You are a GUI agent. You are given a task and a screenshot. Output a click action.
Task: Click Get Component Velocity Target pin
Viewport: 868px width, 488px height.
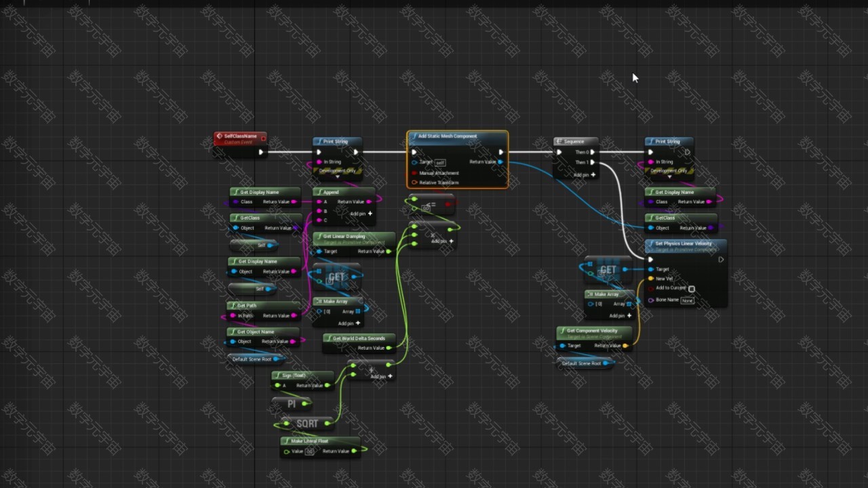pos(562,346)
